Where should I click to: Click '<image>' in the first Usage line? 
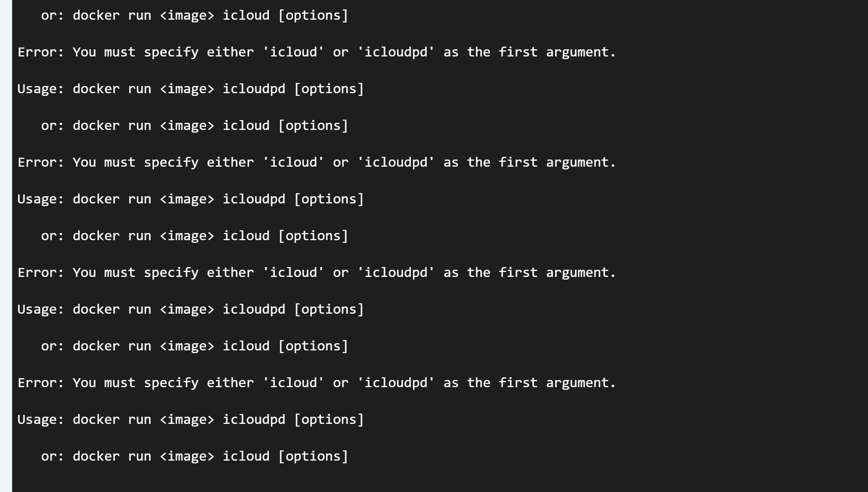click(187, 89)
